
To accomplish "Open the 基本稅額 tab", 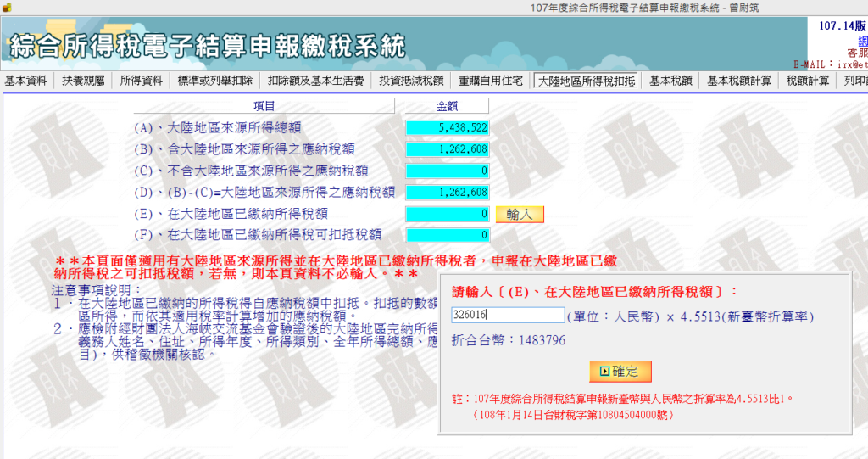I will coord(670,81).
